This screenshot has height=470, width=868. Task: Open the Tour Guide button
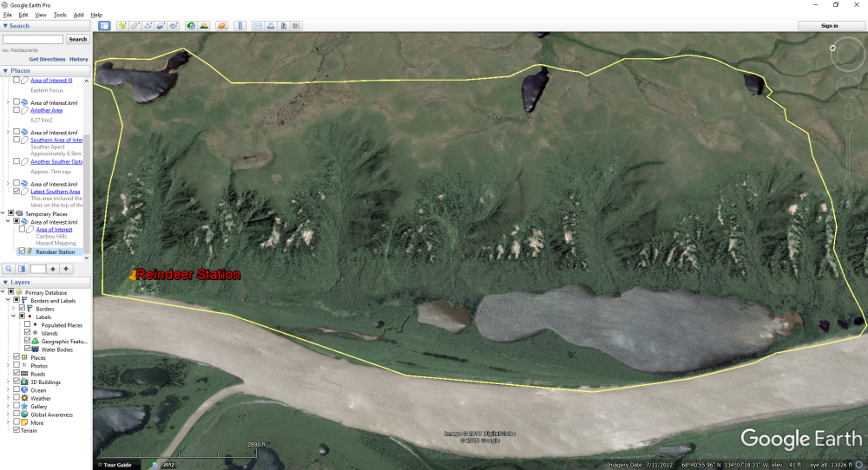(115, 465)
